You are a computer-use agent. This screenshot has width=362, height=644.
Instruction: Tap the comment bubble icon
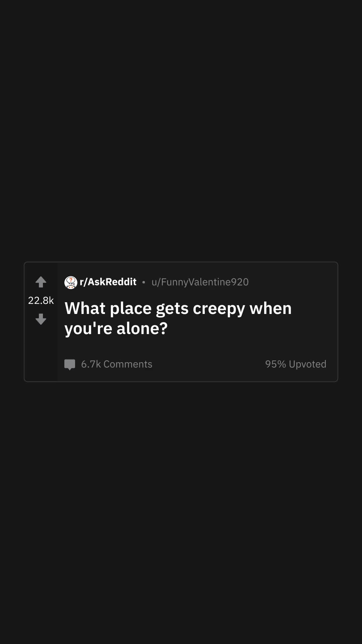[70, 364]
